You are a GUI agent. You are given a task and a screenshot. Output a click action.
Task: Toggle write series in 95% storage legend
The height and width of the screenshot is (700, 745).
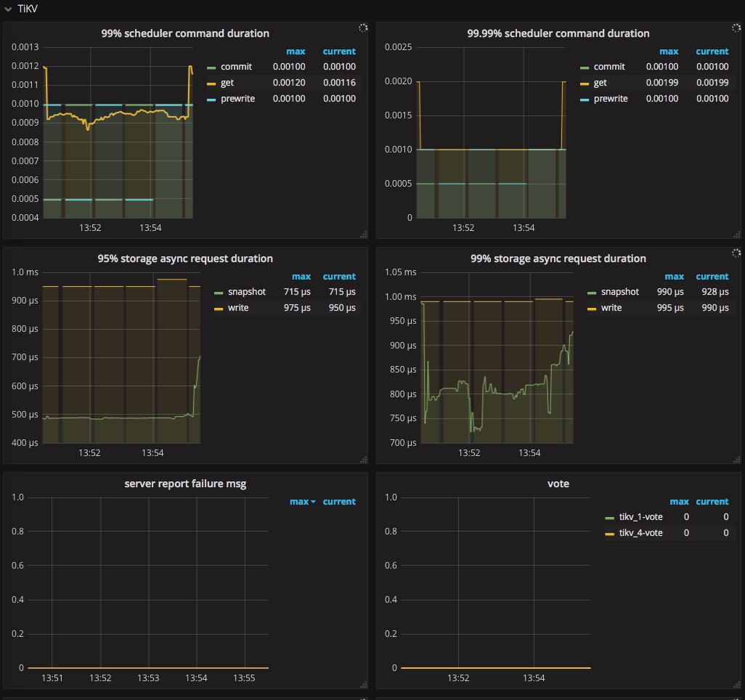[238, 307]
